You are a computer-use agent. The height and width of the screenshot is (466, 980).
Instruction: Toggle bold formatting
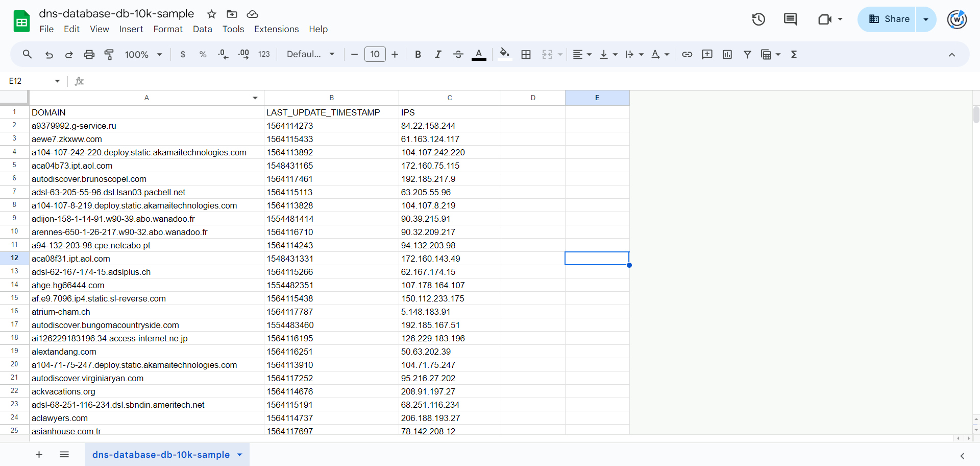point(418,54)
